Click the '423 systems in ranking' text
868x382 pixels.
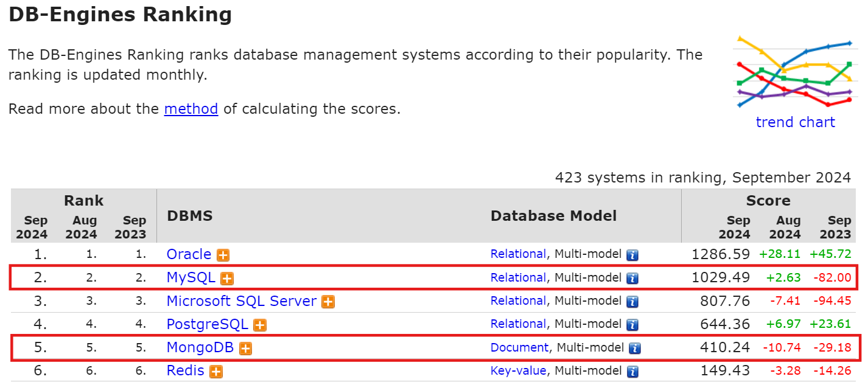[639, 178]
